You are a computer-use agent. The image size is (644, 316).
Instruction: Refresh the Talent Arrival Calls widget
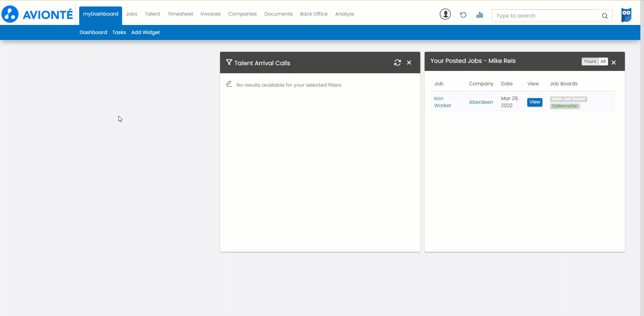click(x=398, y=62)
